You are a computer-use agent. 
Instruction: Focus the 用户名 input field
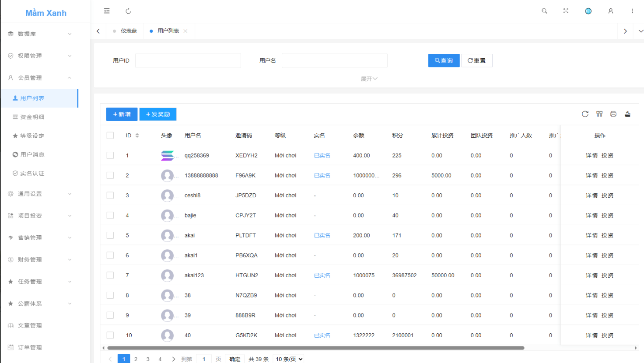[335, 60]
